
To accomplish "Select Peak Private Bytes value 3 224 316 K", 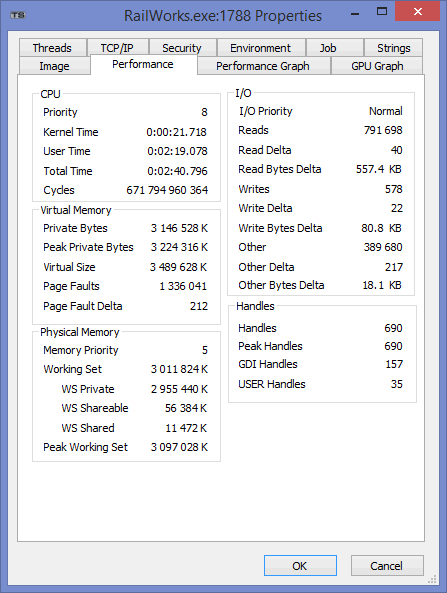I will [x=179, y=247].
